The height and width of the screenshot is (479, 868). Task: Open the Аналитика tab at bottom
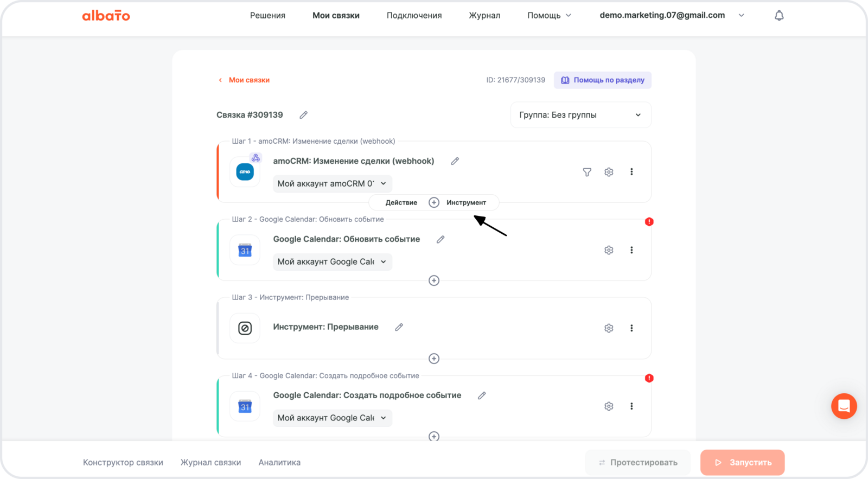tap(279, 463)
